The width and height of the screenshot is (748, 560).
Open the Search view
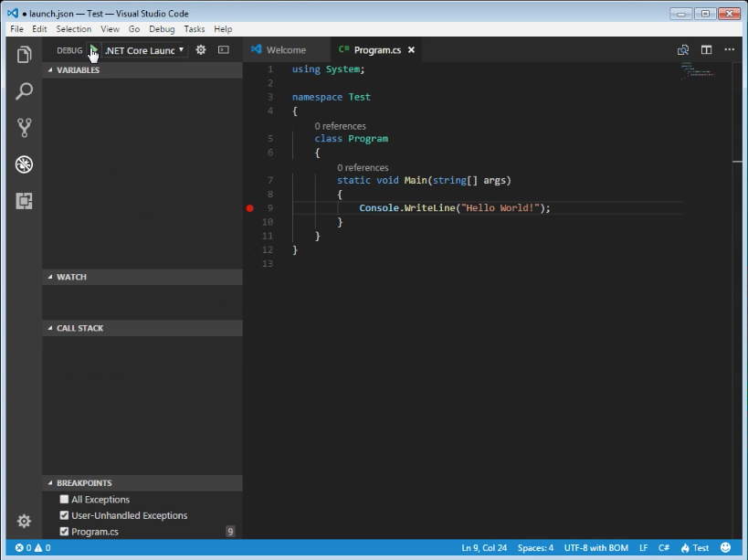click(x=24, y=91)
